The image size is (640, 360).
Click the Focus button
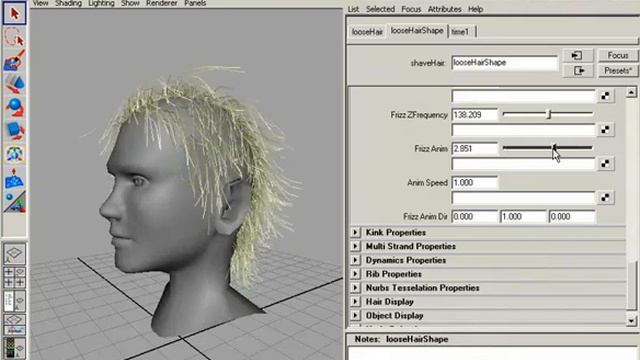tap(618, 55)
